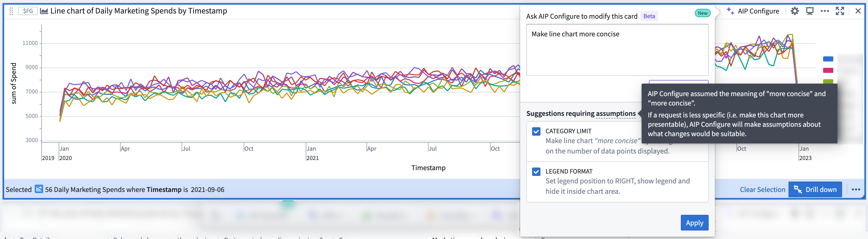Click Daily Marketing Spends object icon
Viewport: 868px width, 239px height.
pyautogui.click(x=39, y=189)
